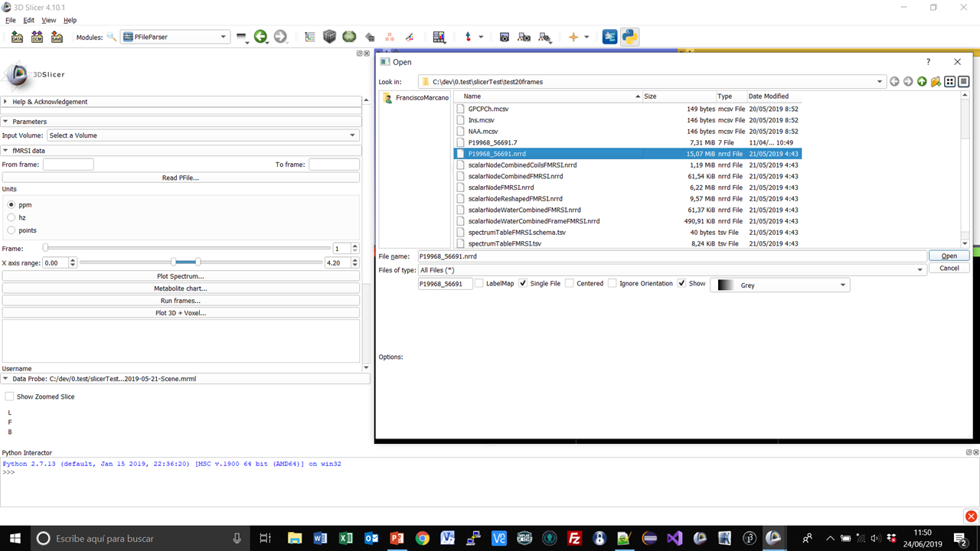Click the green back-arrow module history icon
This screenshot has width=980, height=551.
pyautogui.click(x=260, y=37)
